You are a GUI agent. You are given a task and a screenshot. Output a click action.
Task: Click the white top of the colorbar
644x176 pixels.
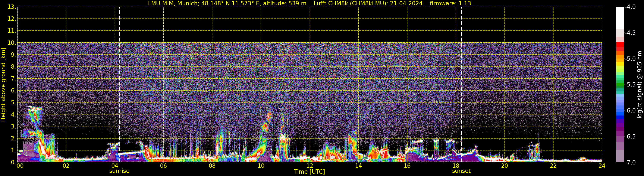coord(620,17)
